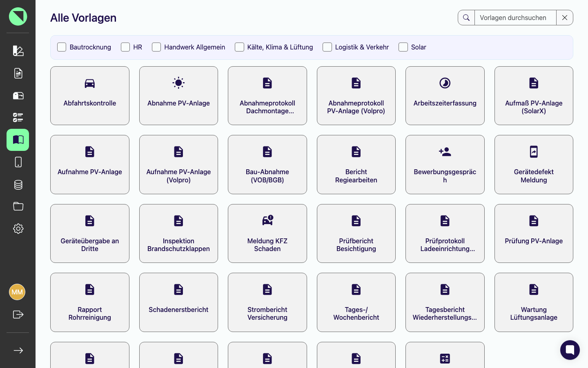The image size is (588, 368).
Task: Open Abnahmeprotokoll PV-Anlage (Volpro) template
Action: (356, 96)
